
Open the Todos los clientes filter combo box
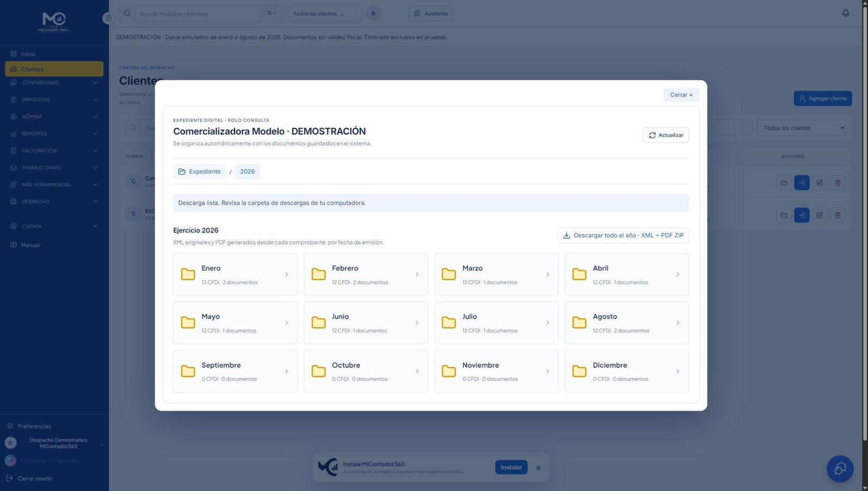(x=801, y=128)
